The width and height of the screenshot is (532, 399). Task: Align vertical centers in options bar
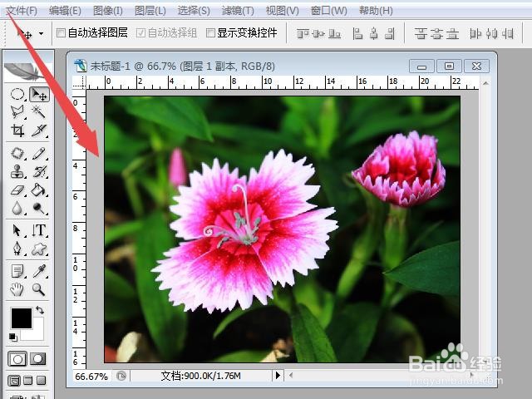pyautogui.click(x=318, y=33)
